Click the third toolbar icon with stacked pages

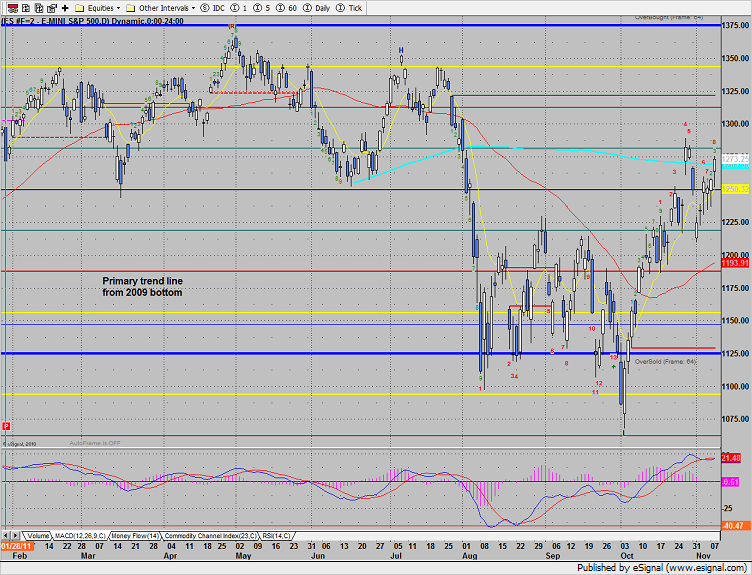pyautogui.click(x=39, y=8)
